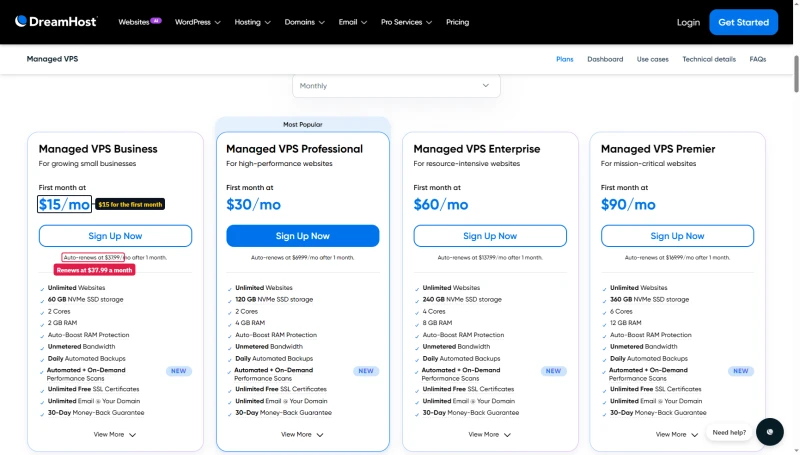Screen dimensions: 800x455
Task: Click the 8 GB RAM feature
Action: (437, 323)
